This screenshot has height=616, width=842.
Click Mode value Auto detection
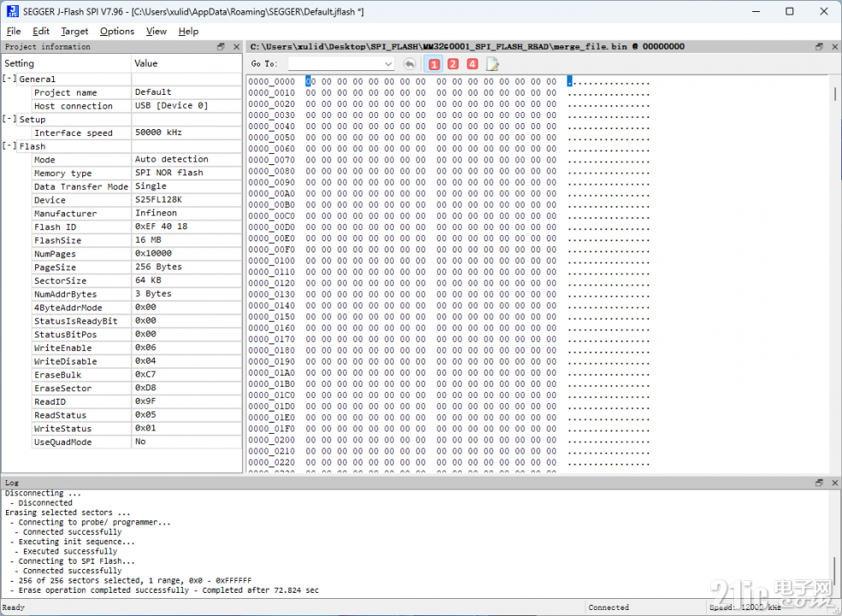point(171,159)
